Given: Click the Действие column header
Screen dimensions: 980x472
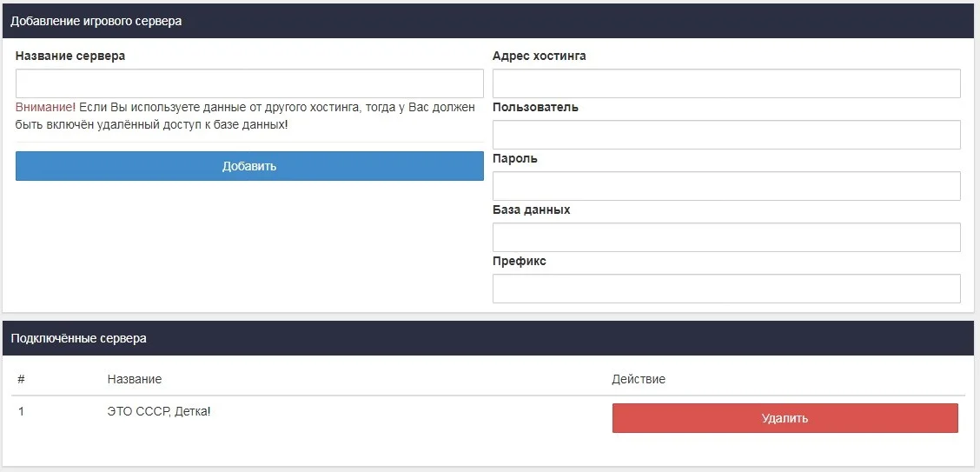Looking at the screenshot, I should point(639,379).
